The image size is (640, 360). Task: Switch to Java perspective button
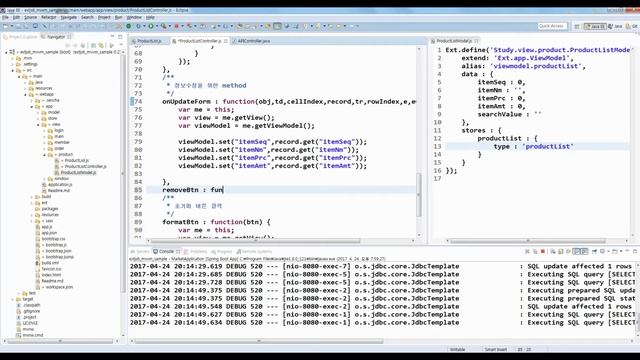(x=615, y=26)
